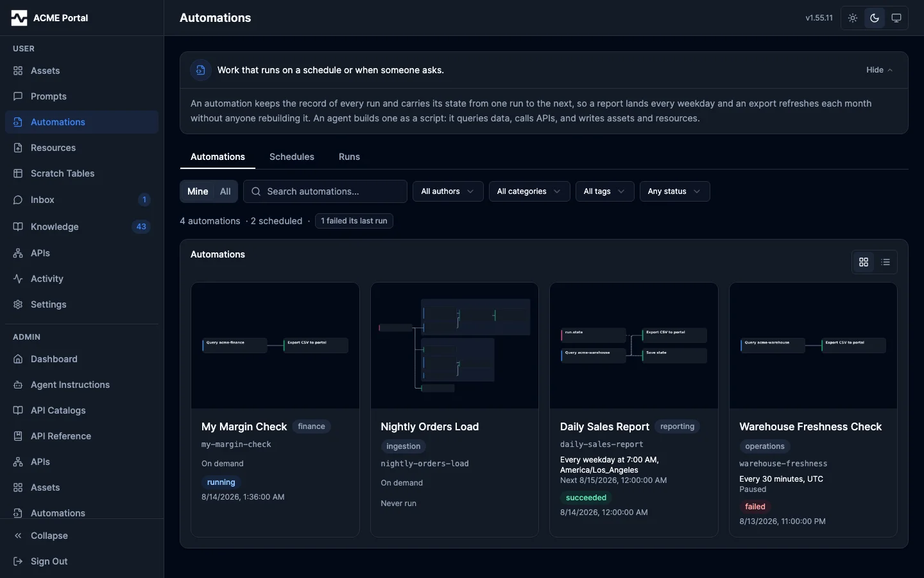Switch to dark theme

(875, 18)
